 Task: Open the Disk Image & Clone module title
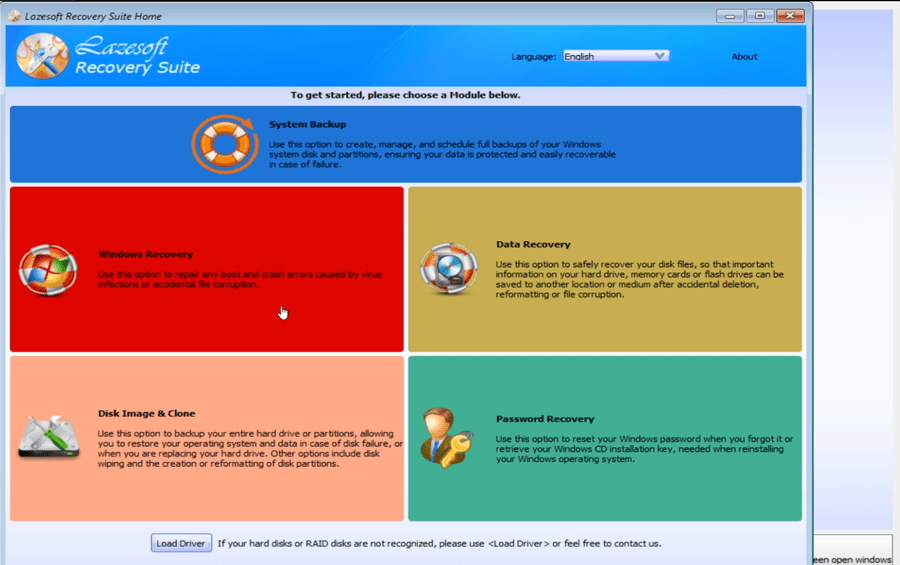pos(146,413)
